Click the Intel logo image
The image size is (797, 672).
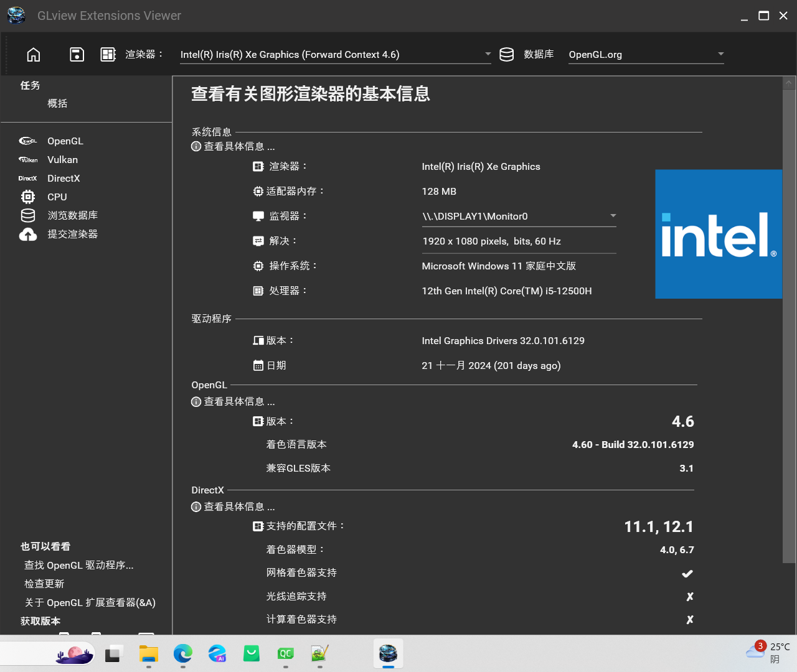pyautogui.click(x=719, y=234)
